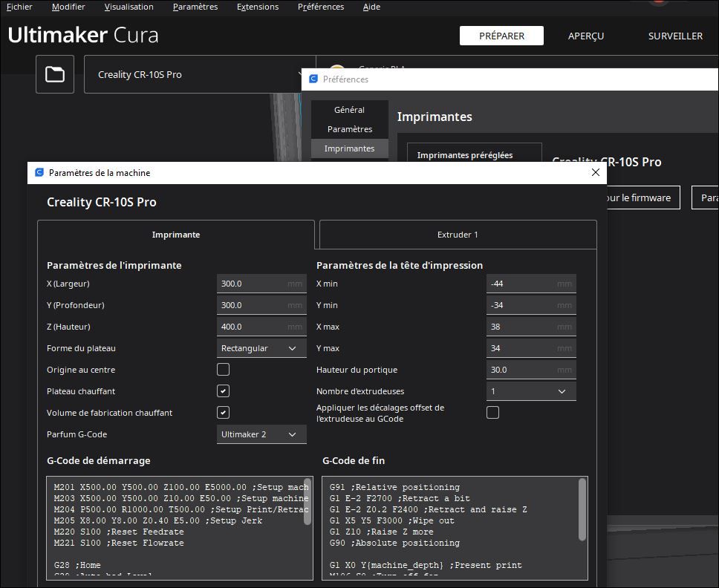The image size is (719, 588).
Task: Open the Paramètres menu in menu bar
Action: point(195,7)
